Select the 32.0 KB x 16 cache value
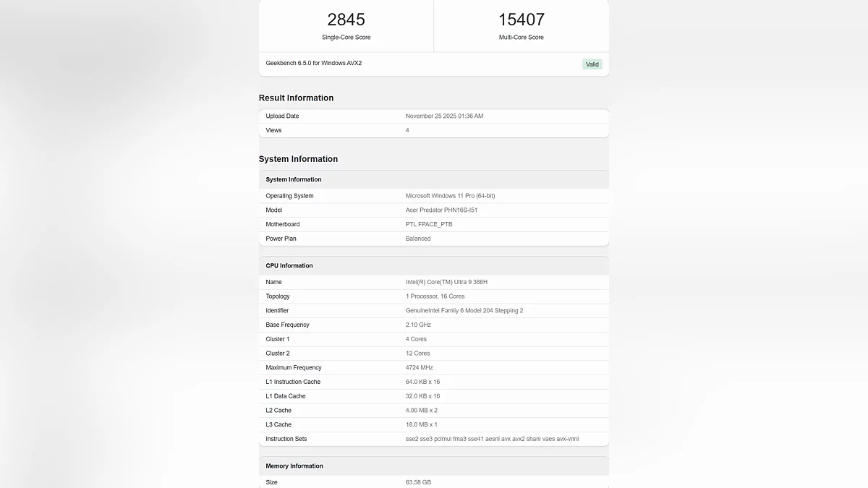Image resolution: width=868 pixels, height=488 pixels. [423, 396]
